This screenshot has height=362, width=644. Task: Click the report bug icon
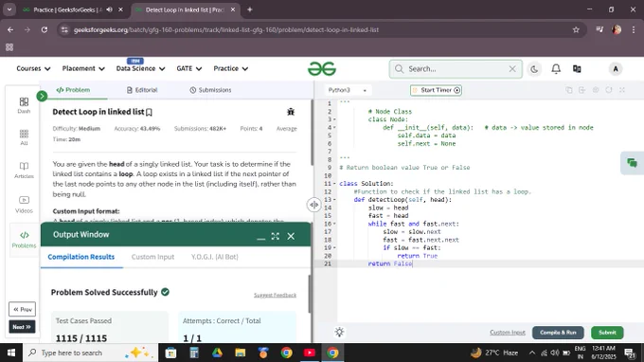291,112
